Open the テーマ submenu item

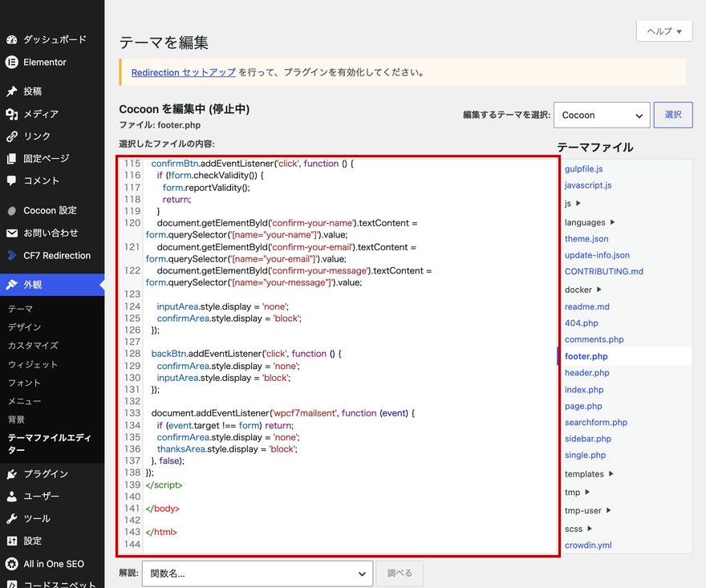20,309
